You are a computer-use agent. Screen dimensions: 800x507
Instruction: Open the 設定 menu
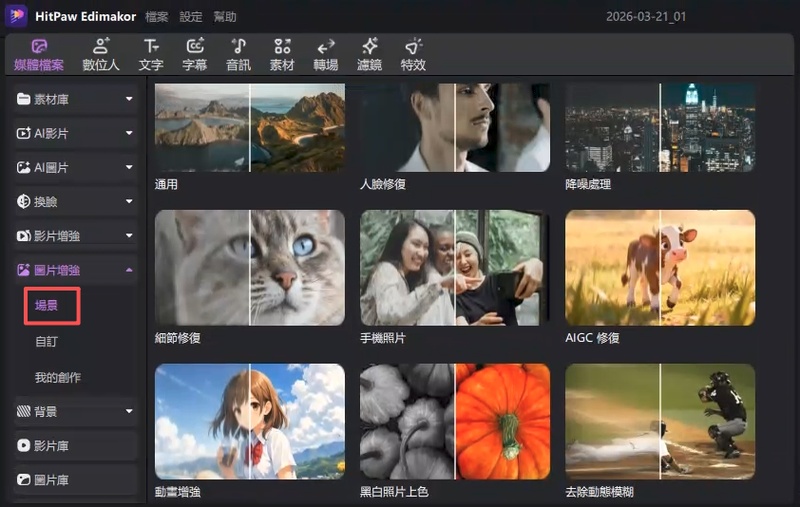(x=191, y=17)
